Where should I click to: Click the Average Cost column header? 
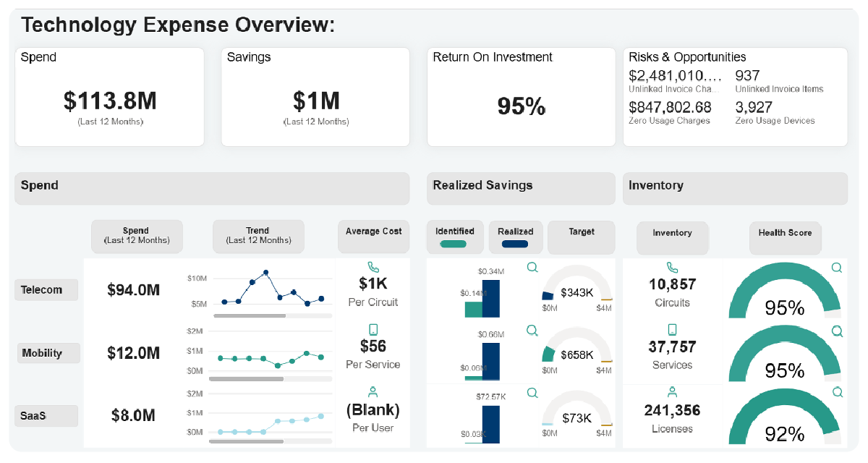click(x=373, y=236)
